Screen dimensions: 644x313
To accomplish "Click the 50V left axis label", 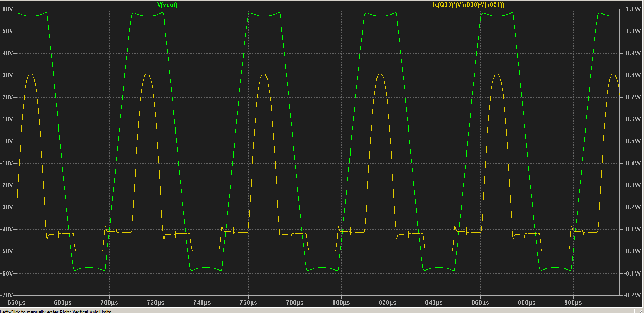I will [x=9, y=31].
